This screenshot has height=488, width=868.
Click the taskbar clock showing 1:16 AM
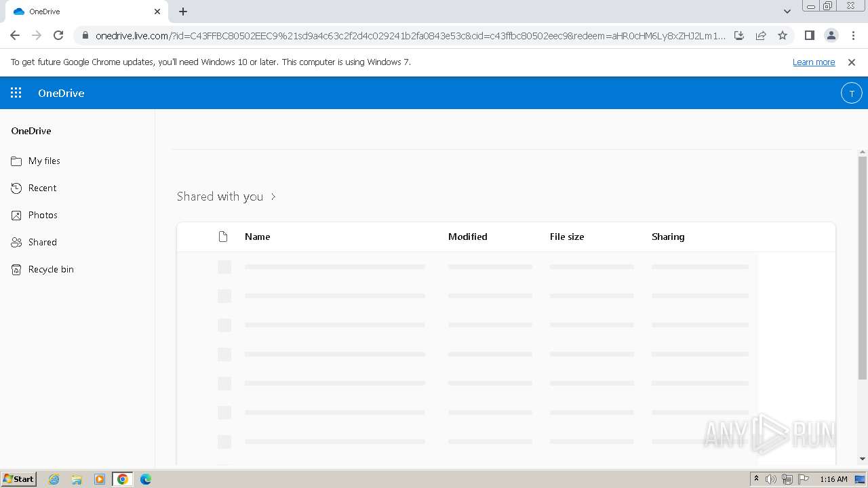(833, 479)
